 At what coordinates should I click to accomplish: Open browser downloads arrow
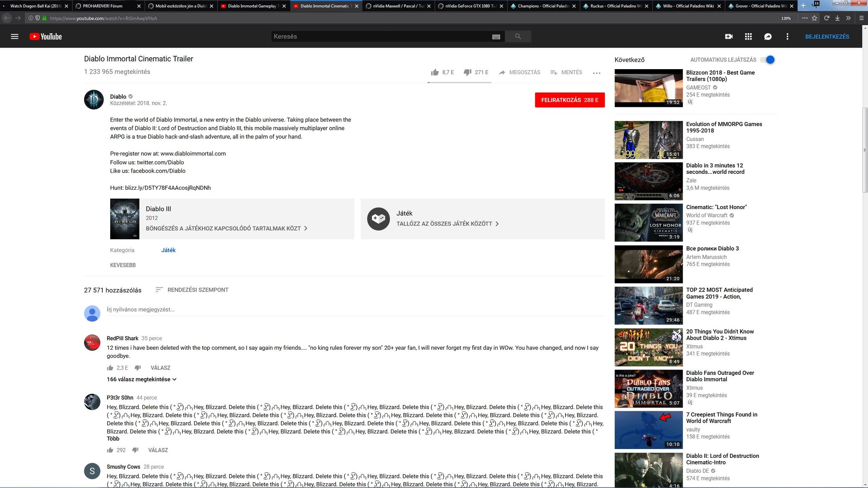pos(837,18)
